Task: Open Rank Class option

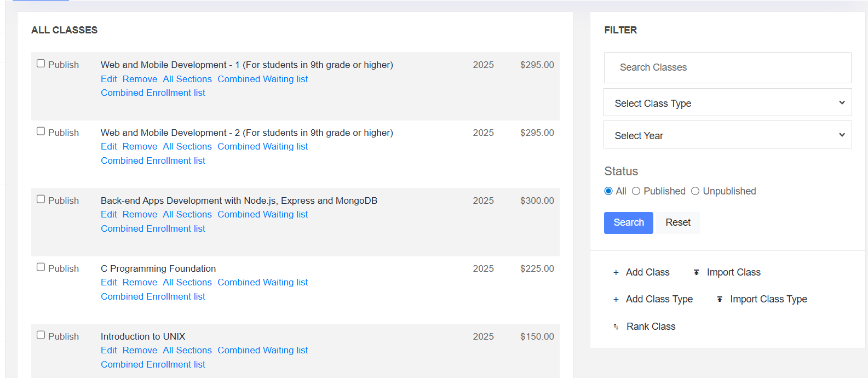Action: [x=651, y=327]
